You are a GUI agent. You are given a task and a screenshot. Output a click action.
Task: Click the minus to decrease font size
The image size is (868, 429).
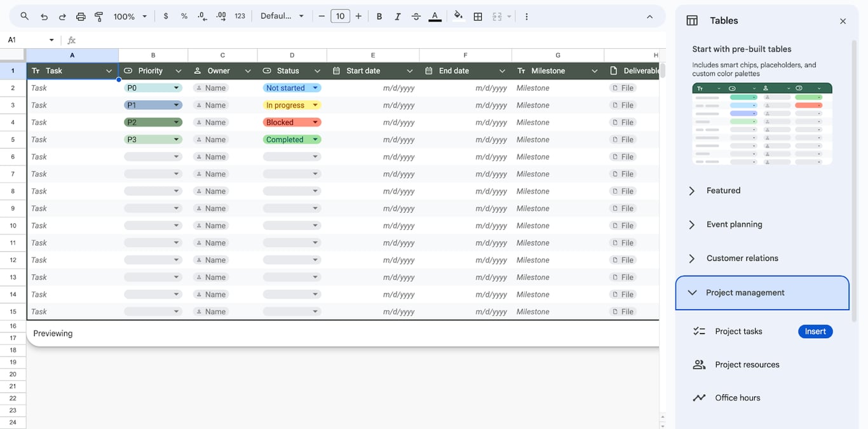(322, 17)
